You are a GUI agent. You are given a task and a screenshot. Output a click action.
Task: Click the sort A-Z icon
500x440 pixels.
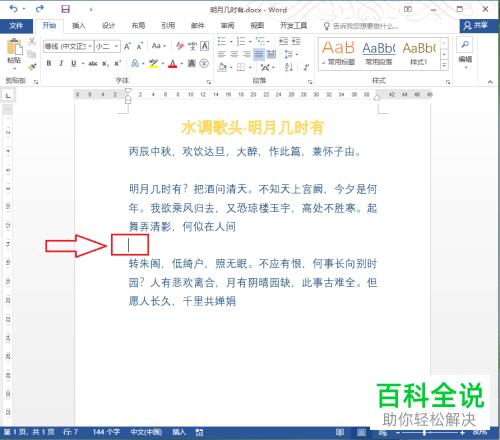[289, 67]
